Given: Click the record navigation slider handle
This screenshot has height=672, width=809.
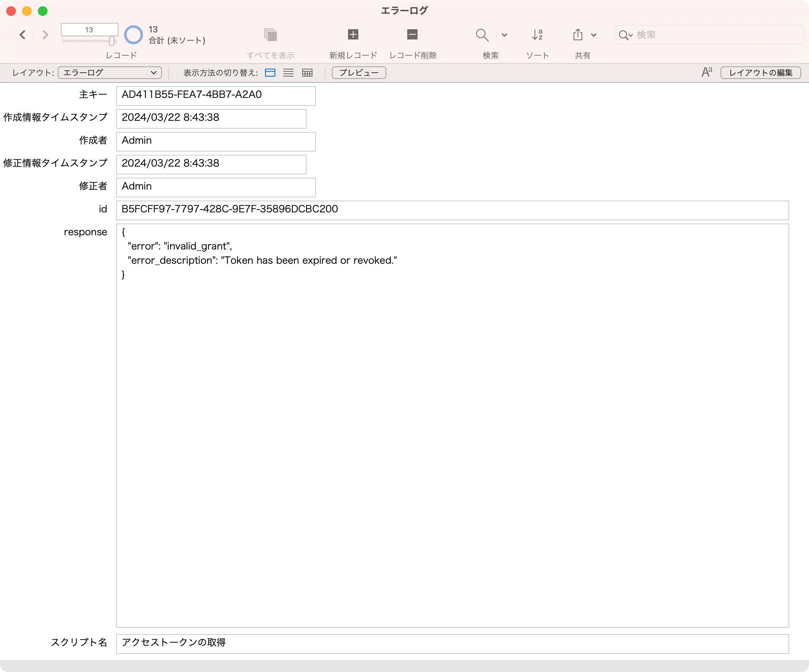Looking at the screenshot, I should (x=112, y=41).
